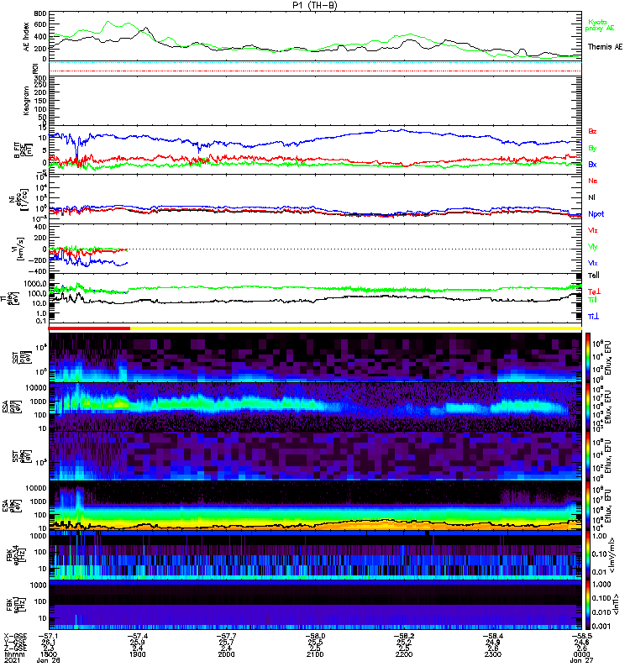Click the yellow segment of the mode bar

355,328
